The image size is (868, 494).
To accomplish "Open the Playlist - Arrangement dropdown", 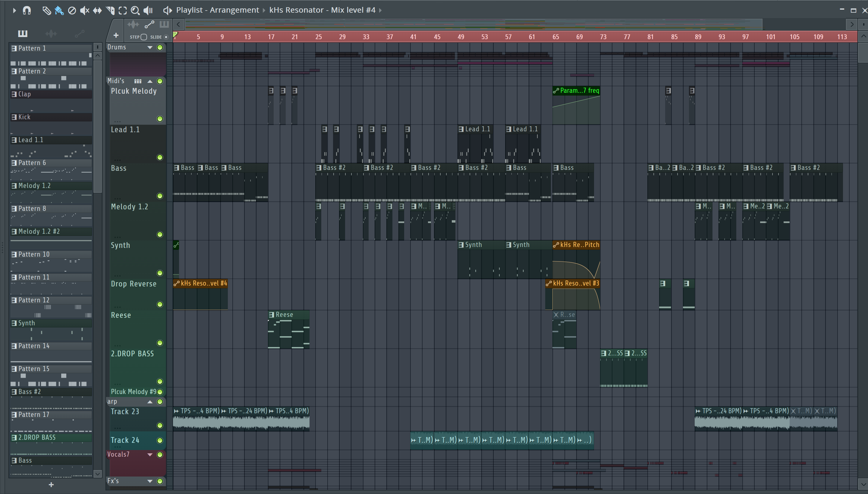I will 218,10.
